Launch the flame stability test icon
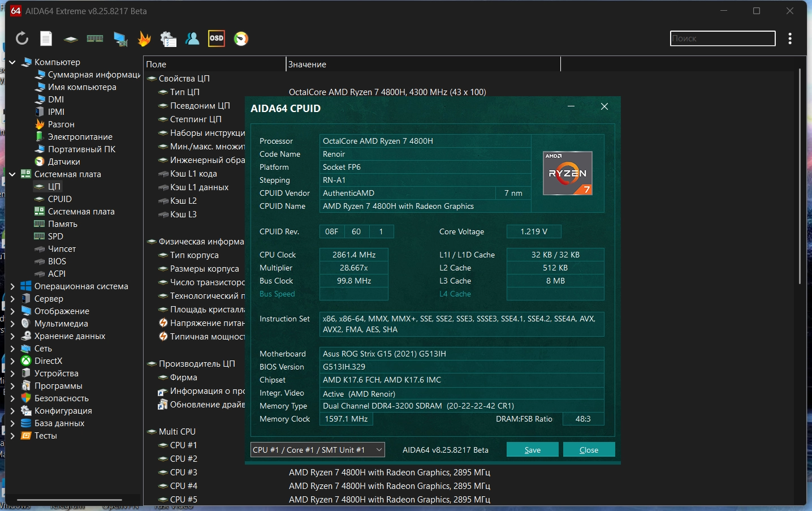 coord(144,38)
